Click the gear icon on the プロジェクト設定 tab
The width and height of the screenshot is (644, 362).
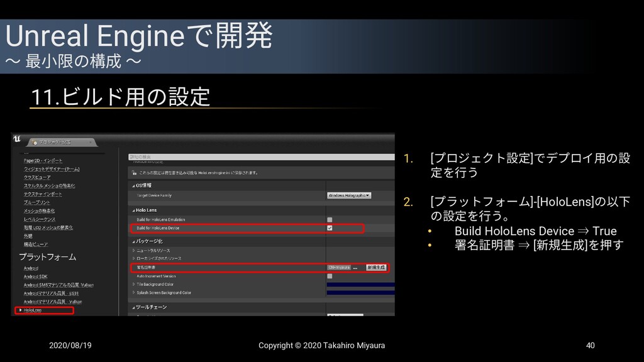(35, 143)
